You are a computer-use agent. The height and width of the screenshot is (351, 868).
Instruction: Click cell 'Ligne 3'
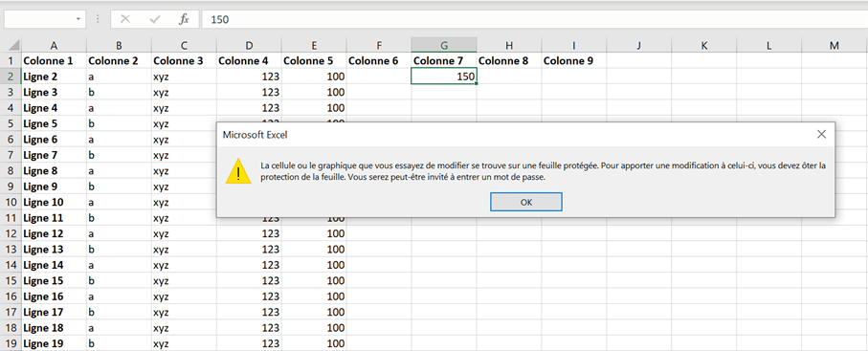click(x=54, y=92)
